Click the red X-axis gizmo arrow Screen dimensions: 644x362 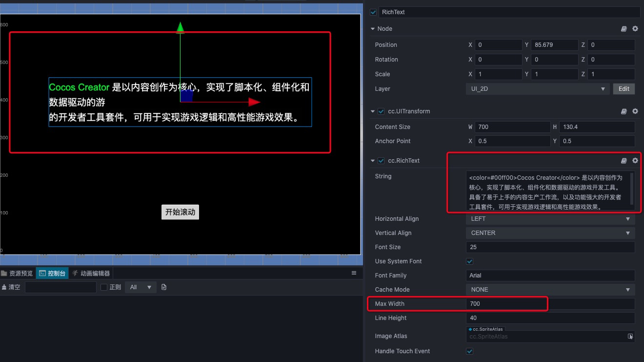click(254, 102)
